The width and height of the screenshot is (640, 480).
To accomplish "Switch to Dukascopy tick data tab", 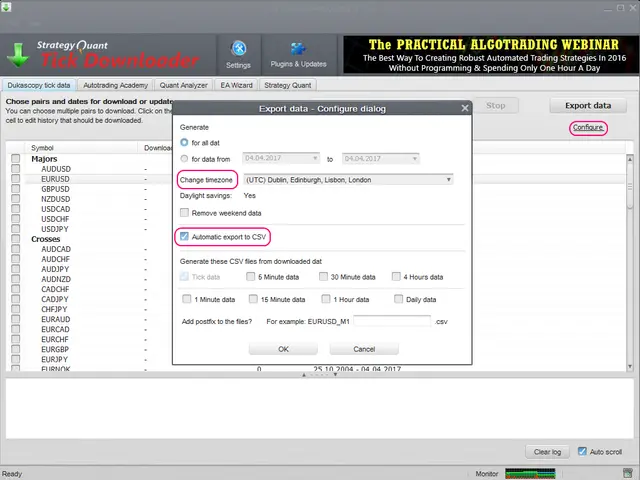I will (x=39, y=85).
